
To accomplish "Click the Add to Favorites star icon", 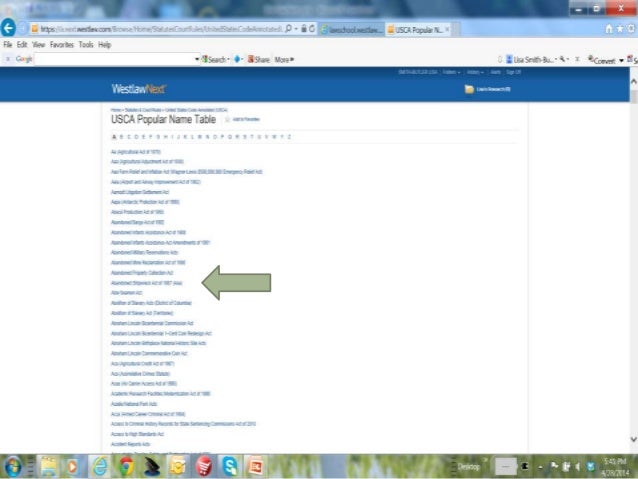I will (x=227, y=119).
